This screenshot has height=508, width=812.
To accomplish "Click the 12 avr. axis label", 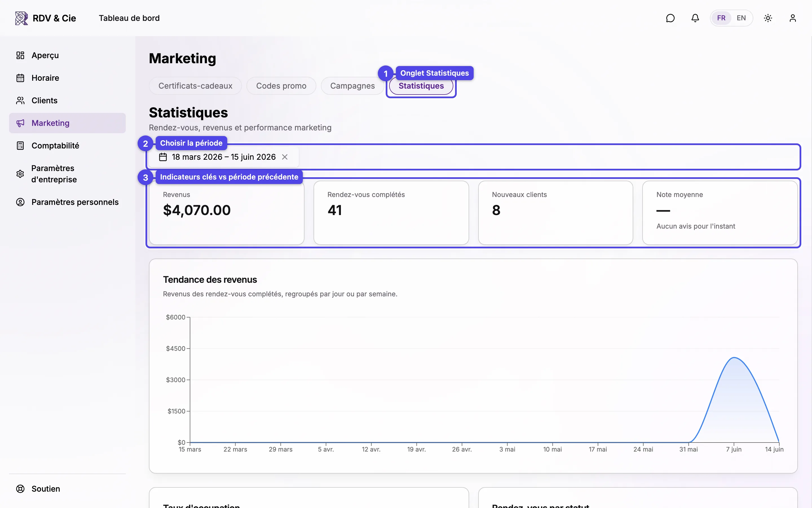I will pos(371,449).
